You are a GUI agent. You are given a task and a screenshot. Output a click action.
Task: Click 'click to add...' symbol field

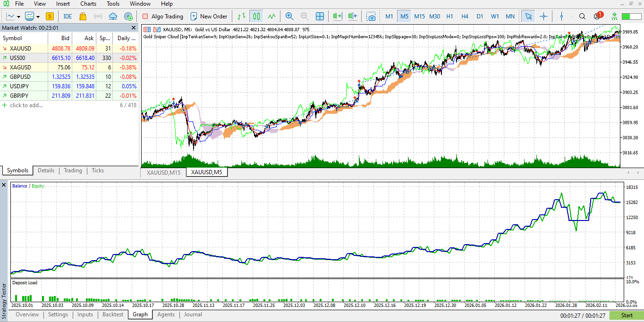coord(26,105)
